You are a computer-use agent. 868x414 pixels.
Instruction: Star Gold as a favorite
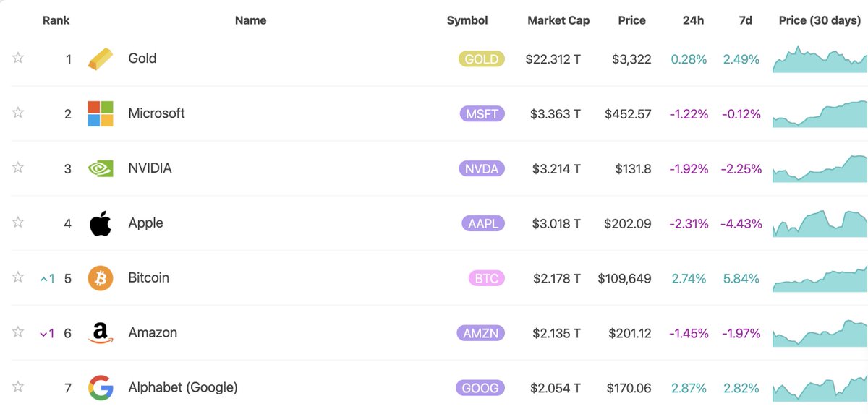18,58
